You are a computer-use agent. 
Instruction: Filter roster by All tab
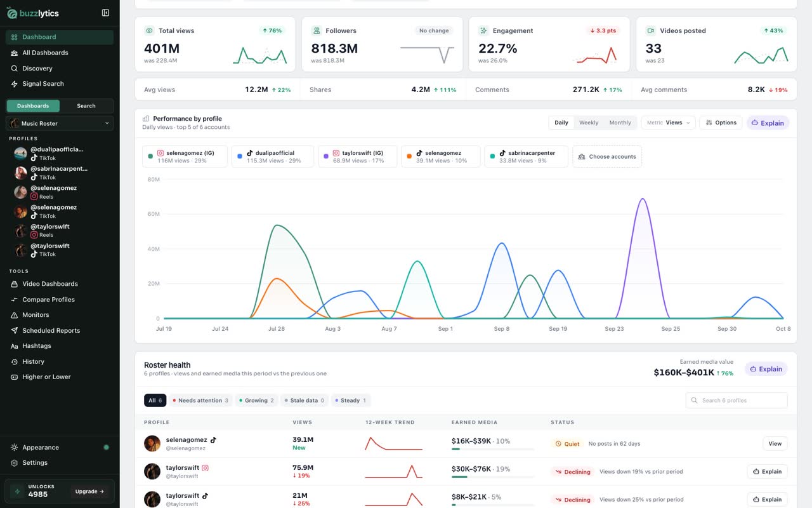click(x=155, y=401)
